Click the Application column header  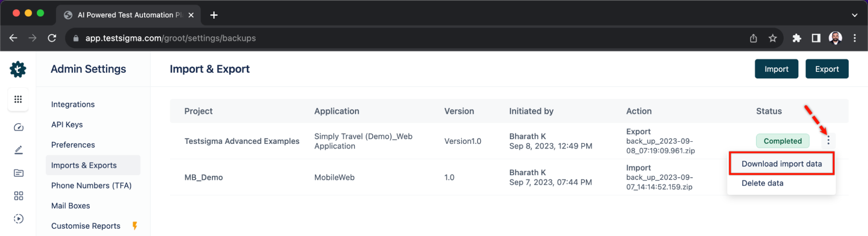pyautogui.click(x=337, y=111)
